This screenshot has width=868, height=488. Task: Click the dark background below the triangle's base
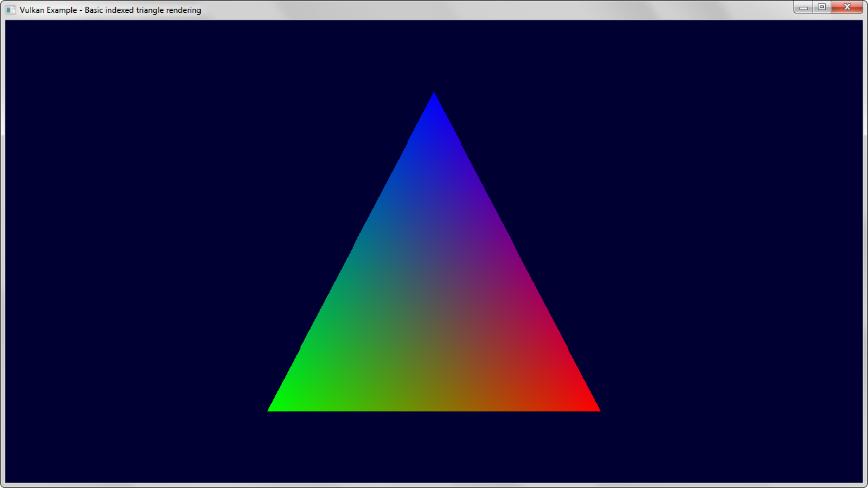[434, 447]
